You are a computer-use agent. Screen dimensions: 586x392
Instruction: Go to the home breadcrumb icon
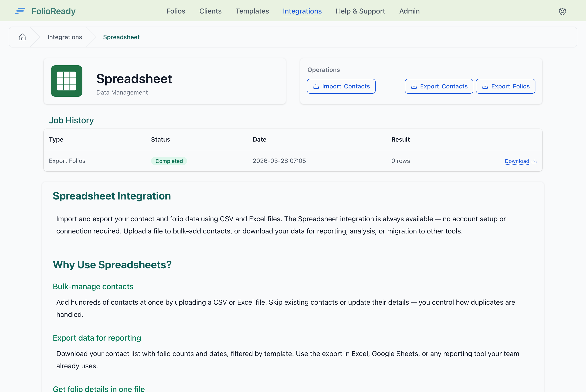point(22,37)
